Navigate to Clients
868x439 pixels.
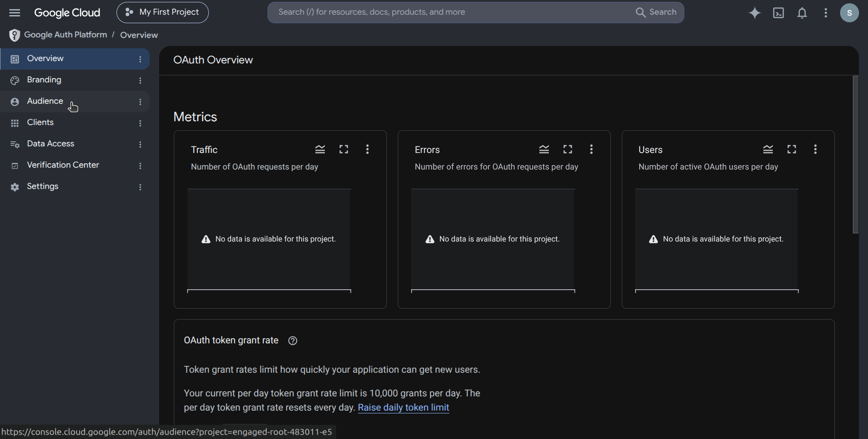point(75,123)
